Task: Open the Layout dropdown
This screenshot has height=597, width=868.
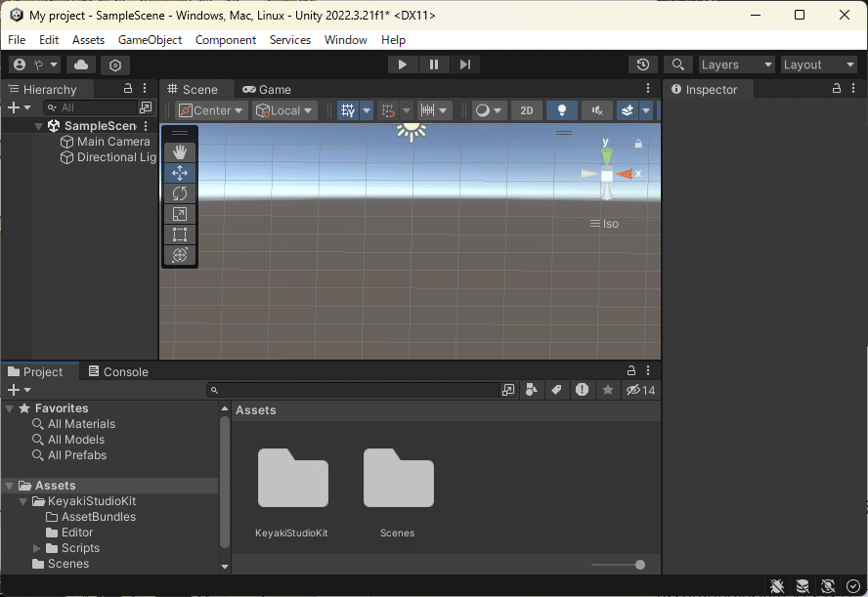Action: pyautogui.click(x=818, y=64)
